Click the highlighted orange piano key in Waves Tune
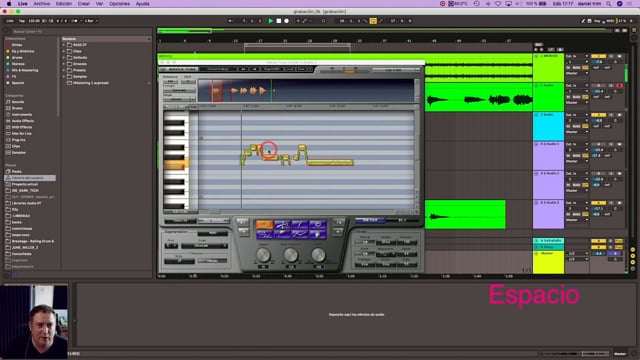This screenshot has width=640, height=360. click(176, 164)
